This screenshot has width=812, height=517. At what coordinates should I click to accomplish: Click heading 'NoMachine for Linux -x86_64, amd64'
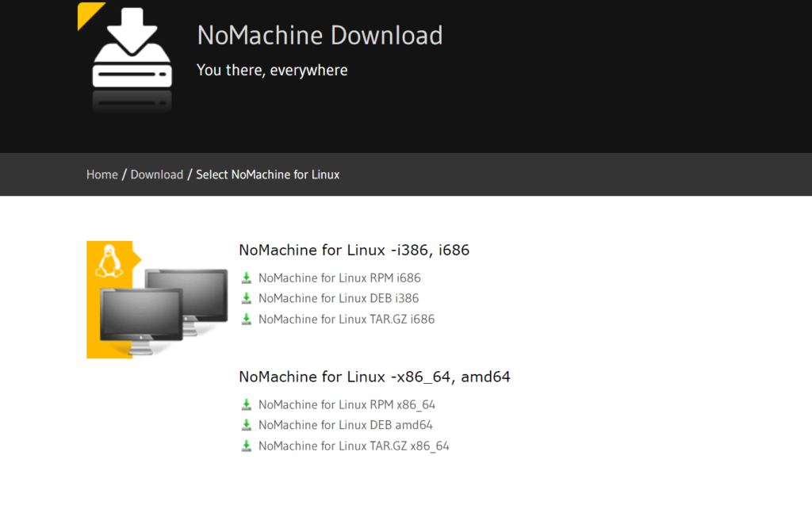click(374, 377)
